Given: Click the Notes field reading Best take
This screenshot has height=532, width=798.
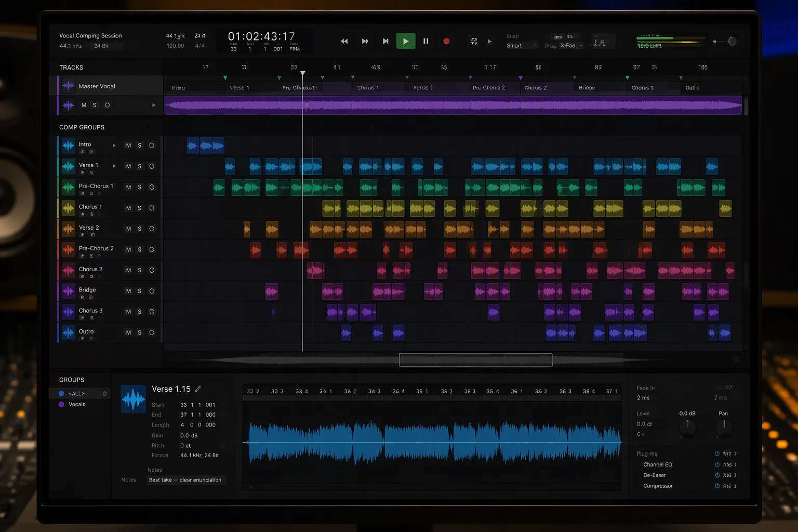Looking at the screenshot, I should tap(186, 480).
